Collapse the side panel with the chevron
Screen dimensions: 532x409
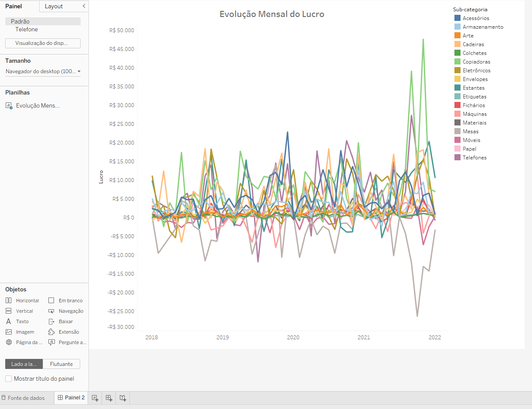[84, 6]
